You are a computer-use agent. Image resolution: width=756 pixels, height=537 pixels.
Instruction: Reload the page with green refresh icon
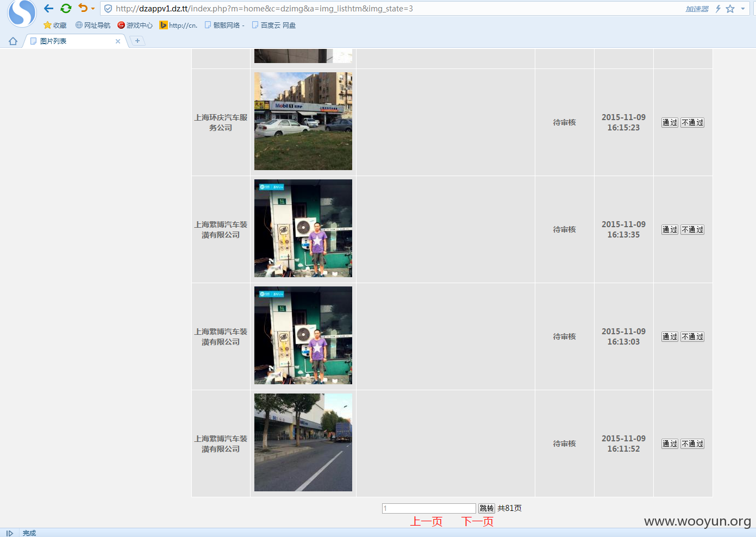click(x=66, y=9)
